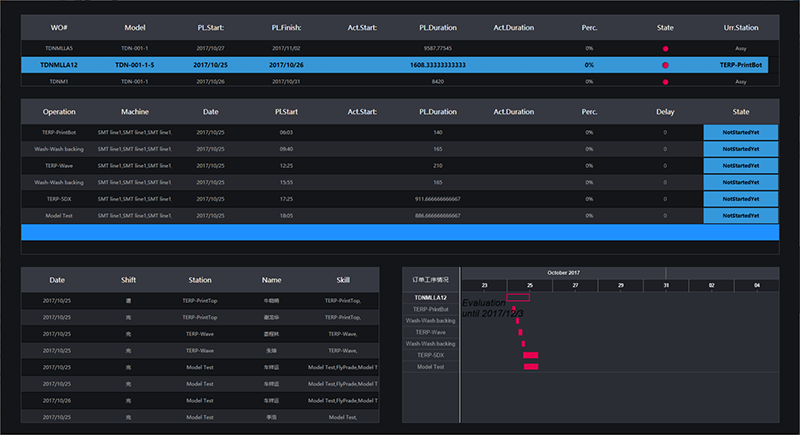
Task: Click NotStartedYet state for Model Test operation
Action: tap(741, 215)
